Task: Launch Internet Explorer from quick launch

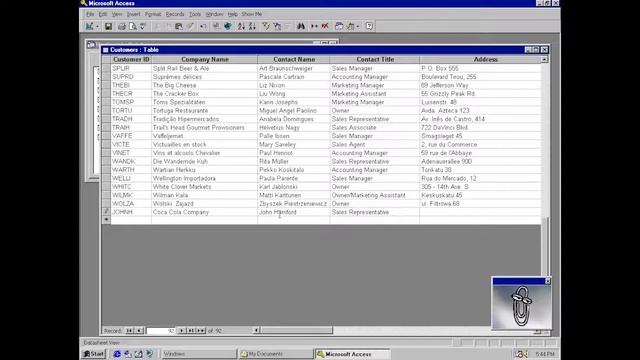Action: point(117,354)
